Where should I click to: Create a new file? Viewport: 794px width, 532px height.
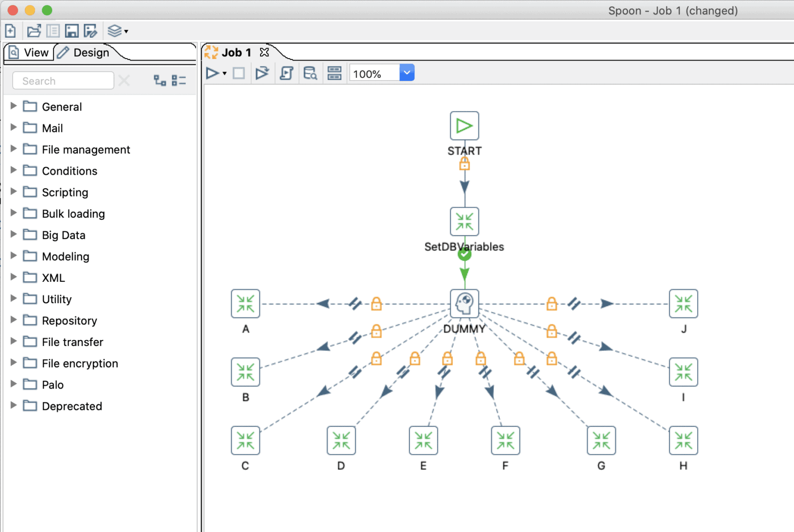tap(10, 30)
